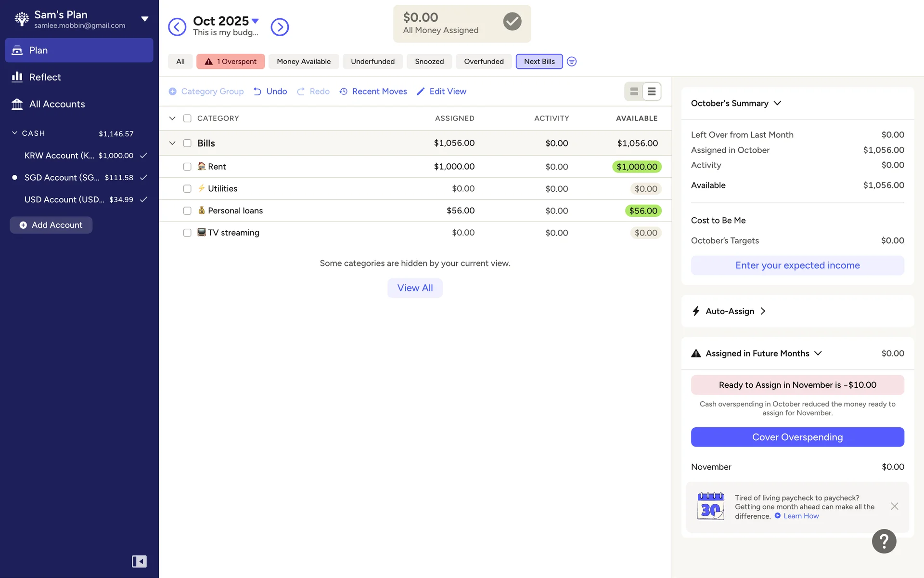Image resolution: width=924 pixels, height=578 pixels.
Task: Click the help question mark button
Action: 884,541
